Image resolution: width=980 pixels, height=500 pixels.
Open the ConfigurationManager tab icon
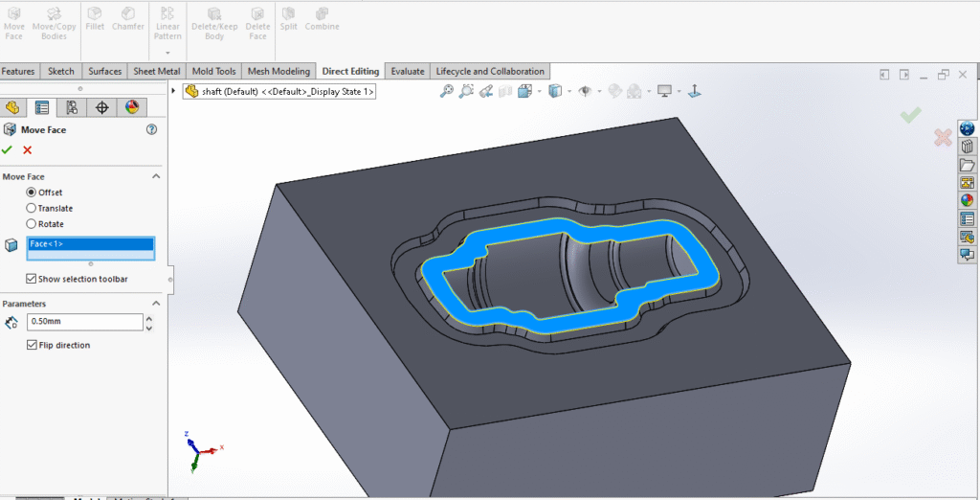click(72, 107)
